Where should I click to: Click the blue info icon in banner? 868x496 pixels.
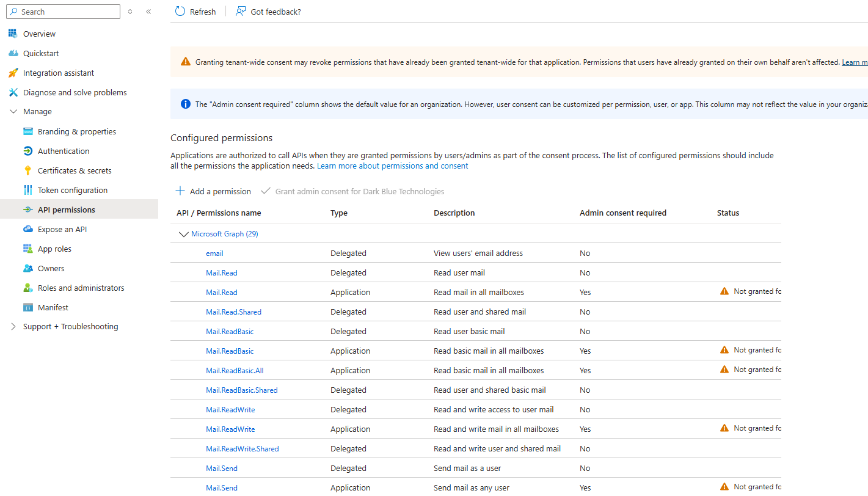coord(186,104)
